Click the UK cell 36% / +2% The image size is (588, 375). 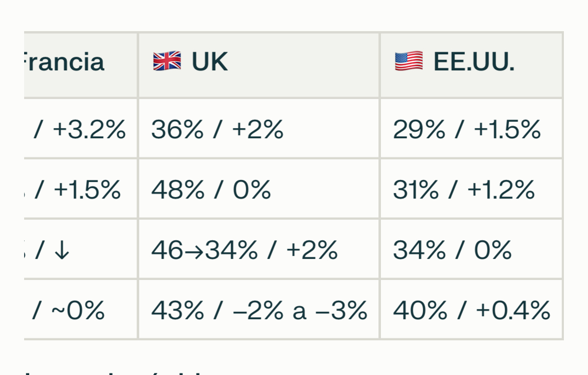point(218,129)
